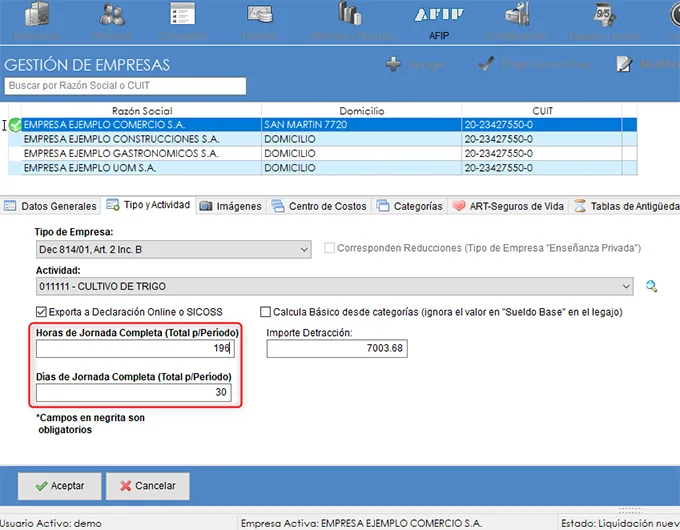Click the Cancelar button
The width and height of the screenshot is (680, 530).
tap(147, 486)
